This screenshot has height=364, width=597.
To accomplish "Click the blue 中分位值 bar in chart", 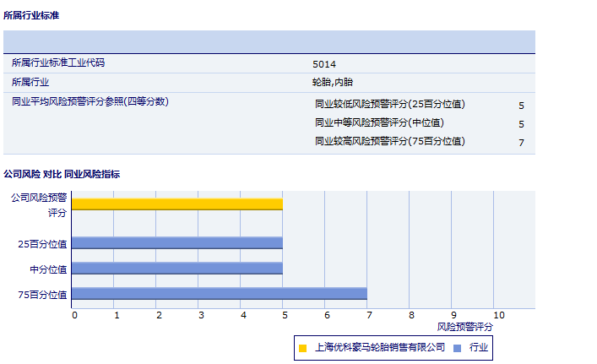I will (x=176, y=269).
